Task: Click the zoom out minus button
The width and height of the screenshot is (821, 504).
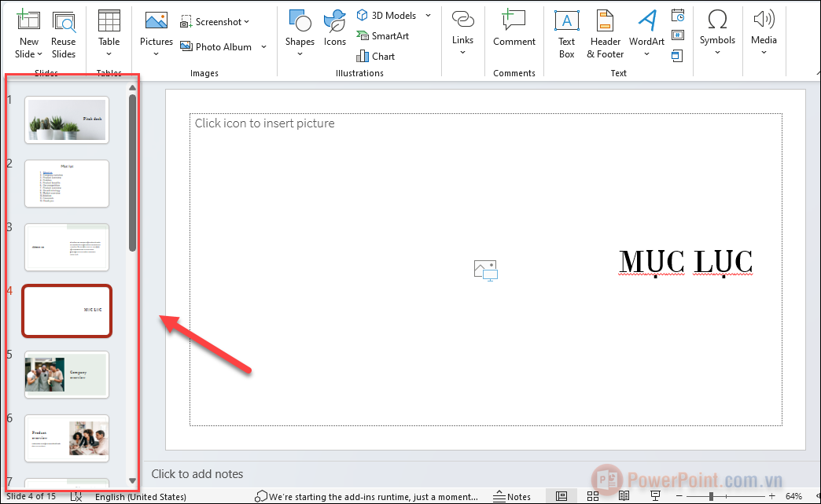Action: tap(679, 496)
